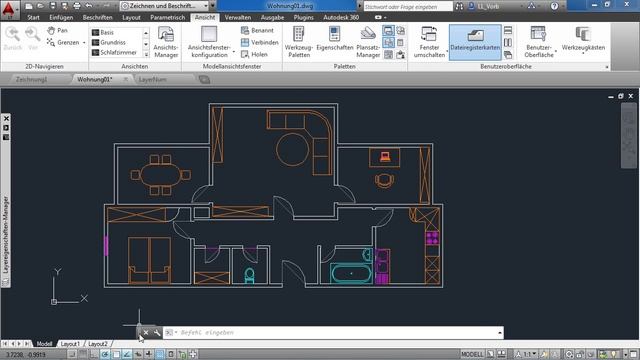Open the Eigenschaften palette
Image resolution: width=640 pixels, height=360 pixels.
(334, 40)
